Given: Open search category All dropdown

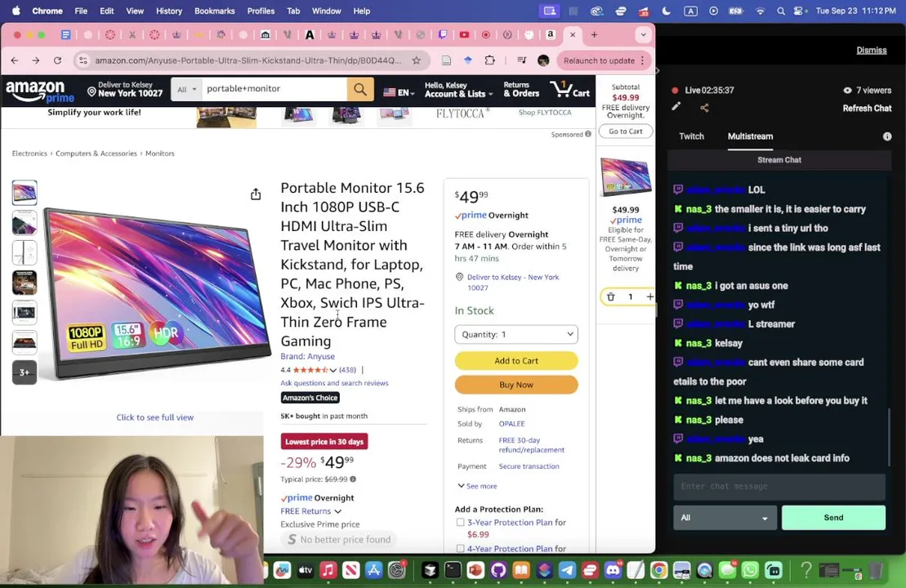Looking at the screenshot, I should (186, 90).
